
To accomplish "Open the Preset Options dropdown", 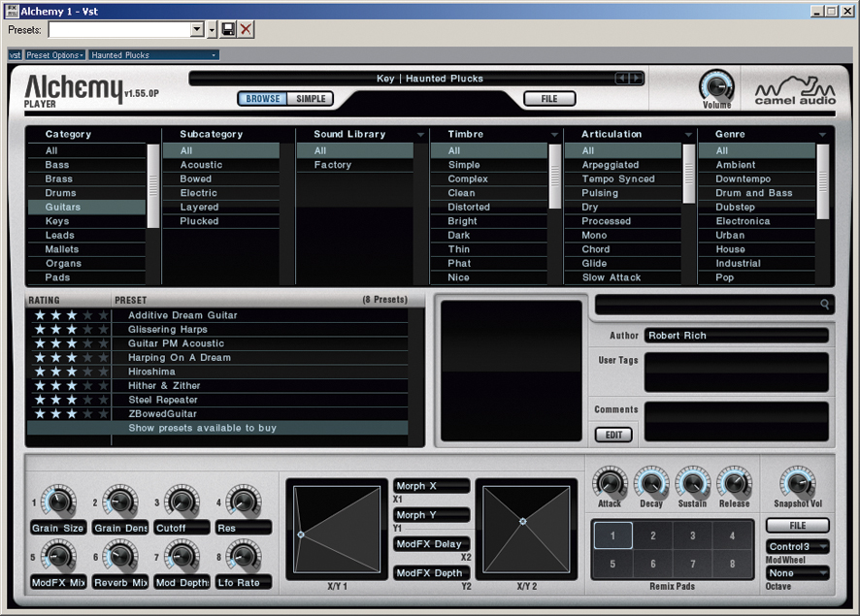I will pos(55,54).
